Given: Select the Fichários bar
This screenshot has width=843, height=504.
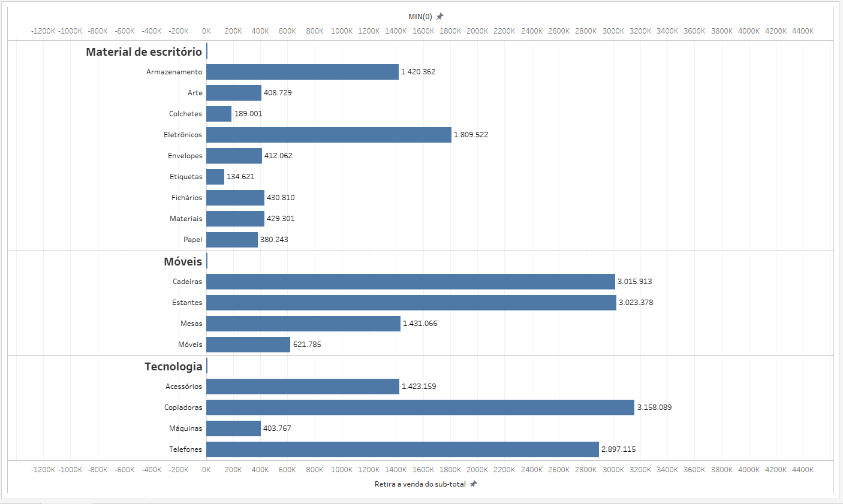Looking at the screenshot, I should click(x=235, y=198).
